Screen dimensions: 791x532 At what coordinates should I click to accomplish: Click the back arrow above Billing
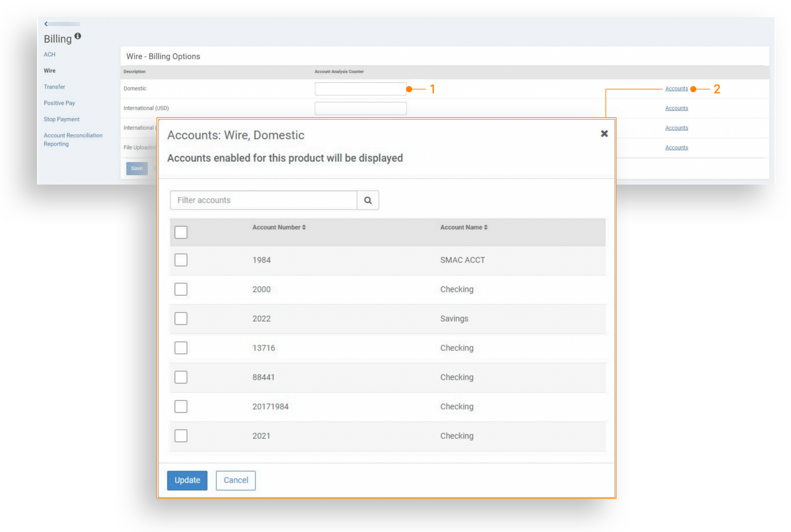[46, 24]
